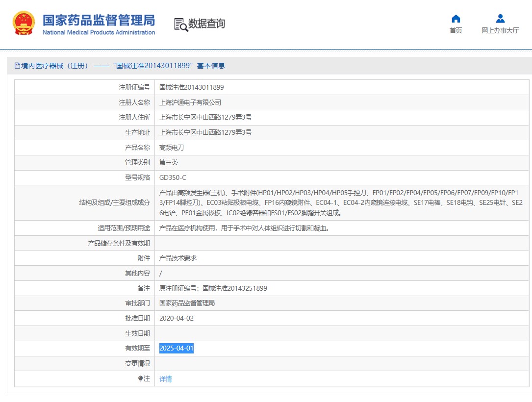Click the model value GD350-C
Image resolution: width=532 pixels, height=402 pixels.
pos(173,178)
